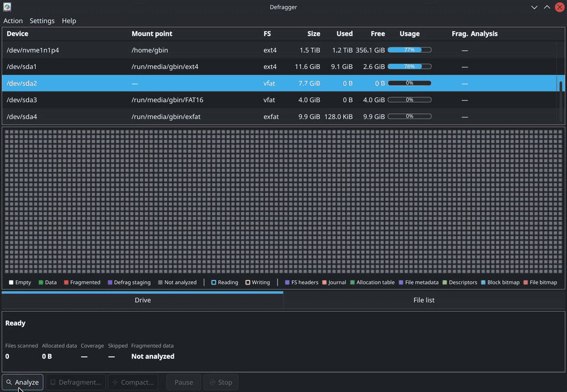The height and width of the screenshot is (392, 567).
Task: Click the File bitmap legend swatch
Action: tap(526, 283)
